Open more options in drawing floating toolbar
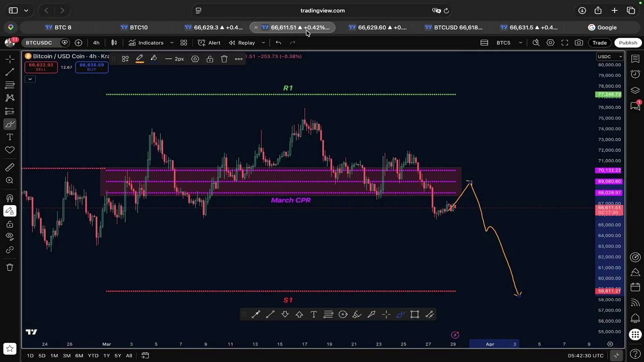 pos(239,59)
